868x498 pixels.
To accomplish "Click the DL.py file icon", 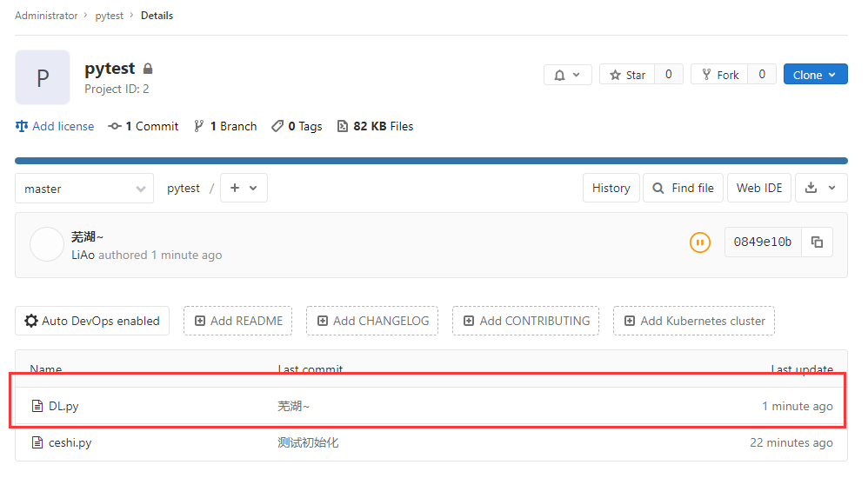I will [x=37, y=406].
